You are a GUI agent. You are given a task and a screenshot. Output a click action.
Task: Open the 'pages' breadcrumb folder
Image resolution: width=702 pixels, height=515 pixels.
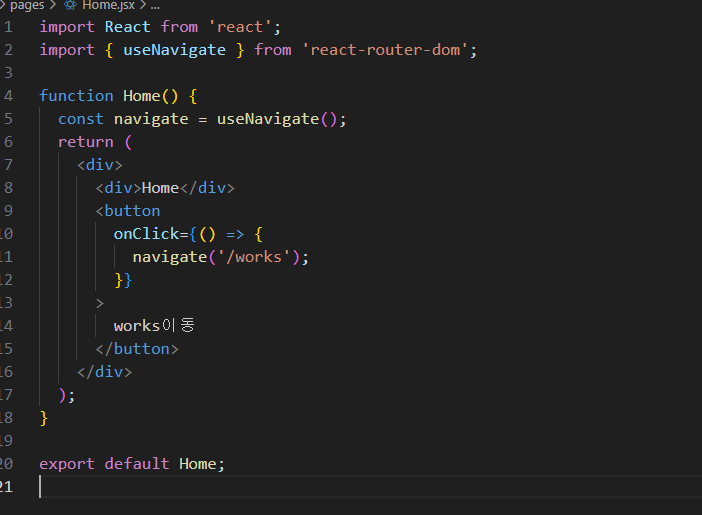[27, 5]
